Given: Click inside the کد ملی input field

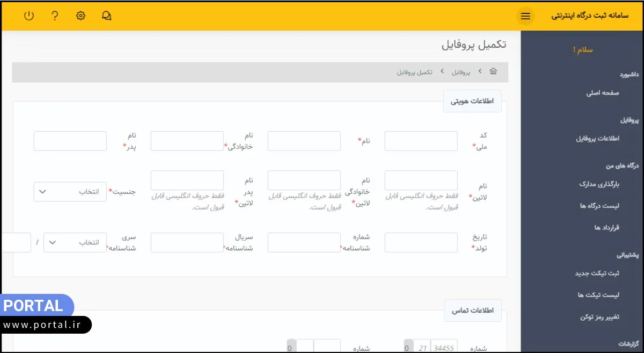Looking at the screenshot, I should pos(421,141).
